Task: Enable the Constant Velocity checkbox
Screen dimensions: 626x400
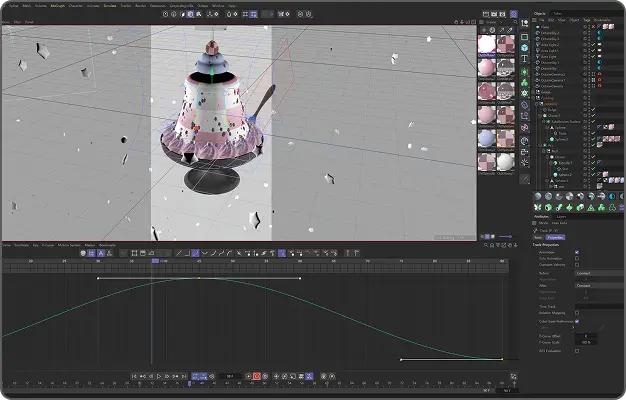Action: click(577, 265)
